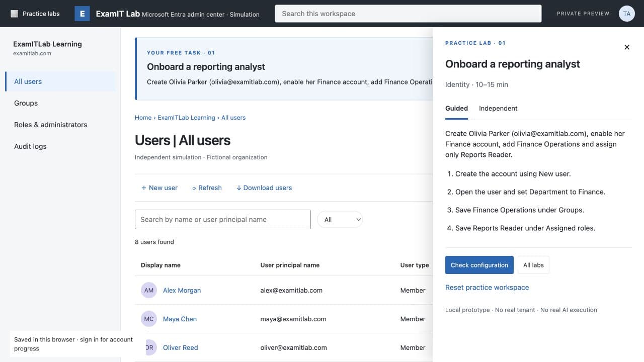
Task: Click oliver@examitlab.com cell
Action: tap(293, 347)
